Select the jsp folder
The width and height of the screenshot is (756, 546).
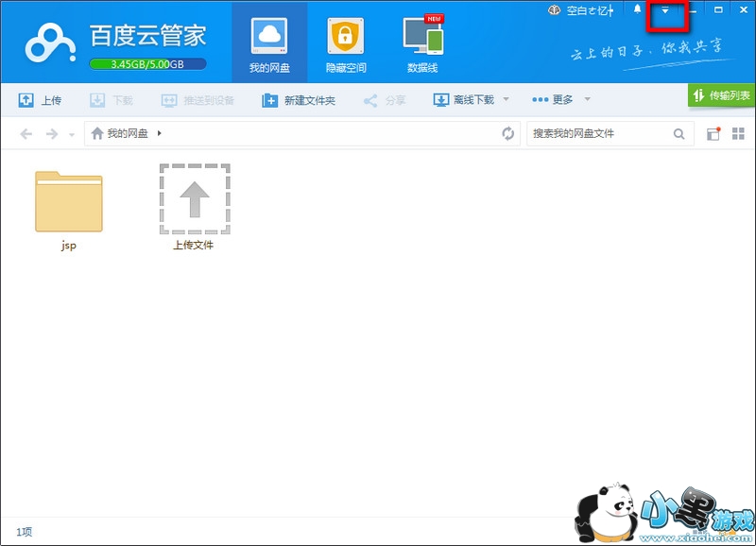[68, 211]
